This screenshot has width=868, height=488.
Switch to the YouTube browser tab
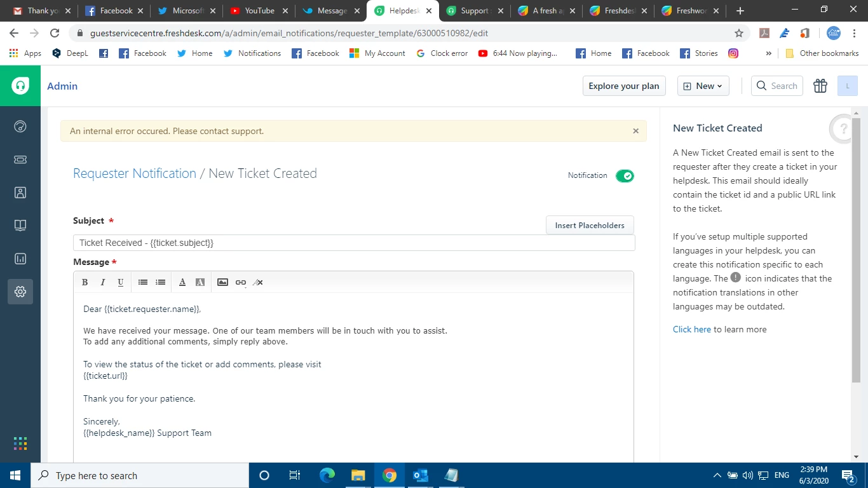[x=259, y=11]
